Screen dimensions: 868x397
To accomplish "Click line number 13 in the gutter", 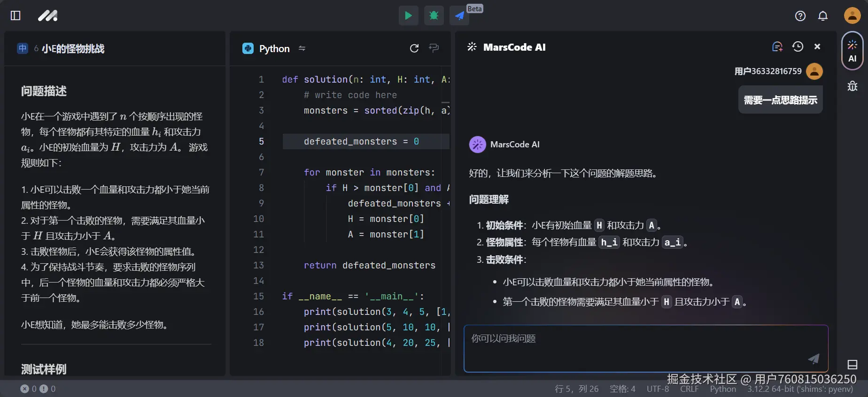I will click(259, 265).
